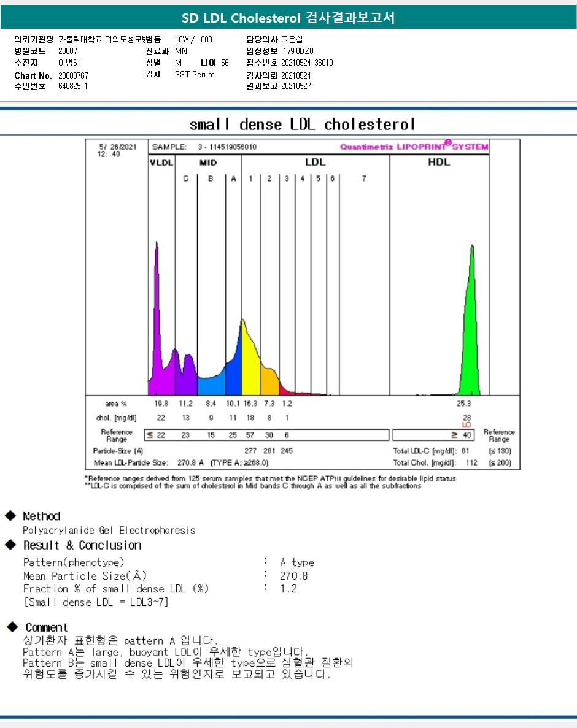Click the red LO flag under HDL value

click(467, 424)
